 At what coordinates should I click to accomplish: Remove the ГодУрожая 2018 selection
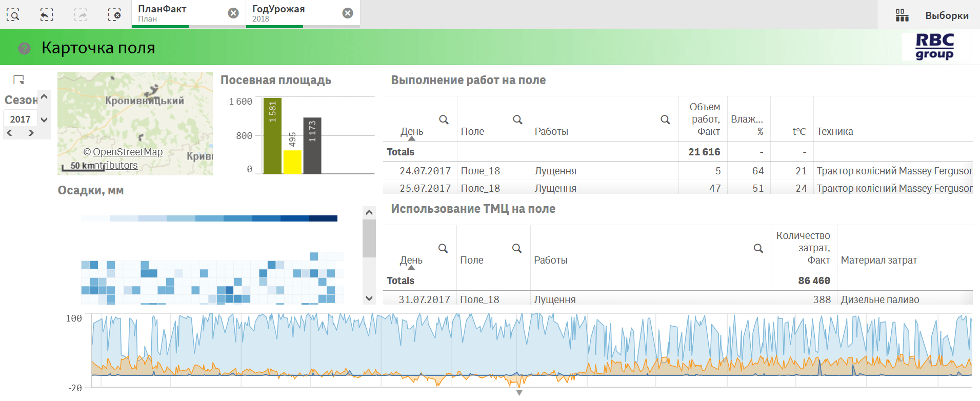pyautogui.click(x=348, y=13)
